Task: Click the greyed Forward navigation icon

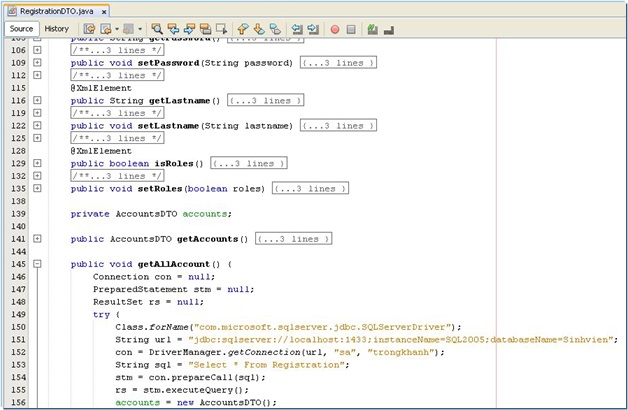Action: coord(128,29)
